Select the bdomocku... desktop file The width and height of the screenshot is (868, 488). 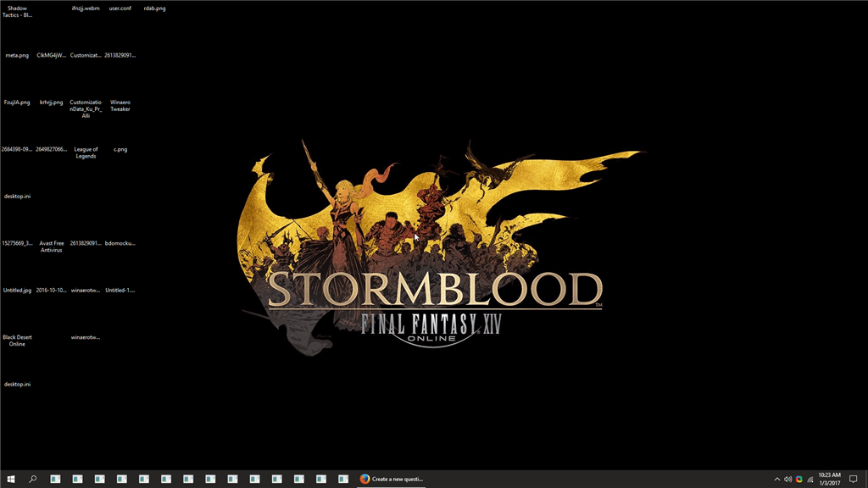click(x=120, y=243)
